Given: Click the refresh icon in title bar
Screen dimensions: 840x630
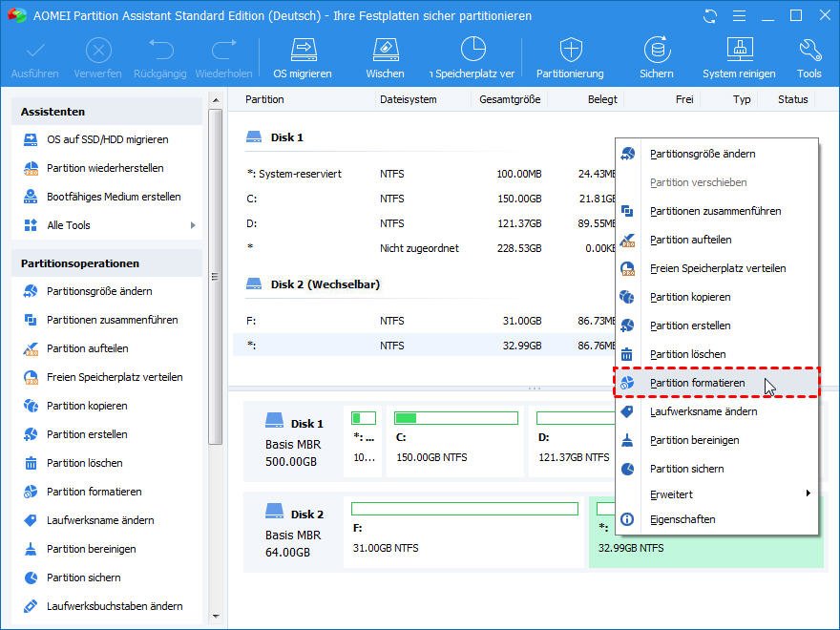Looking at the screenshot, I should (710, 16).
